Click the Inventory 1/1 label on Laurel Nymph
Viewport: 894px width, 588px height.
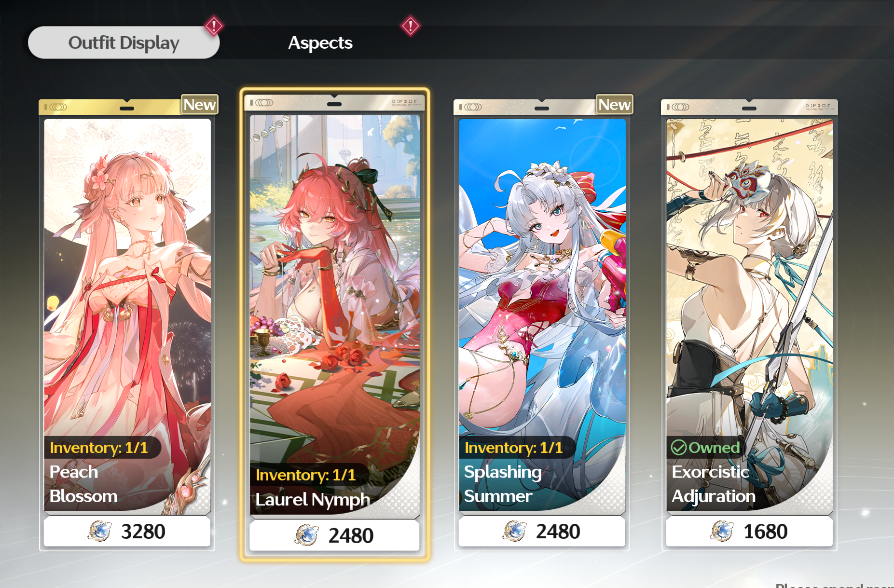pos(305,475)
